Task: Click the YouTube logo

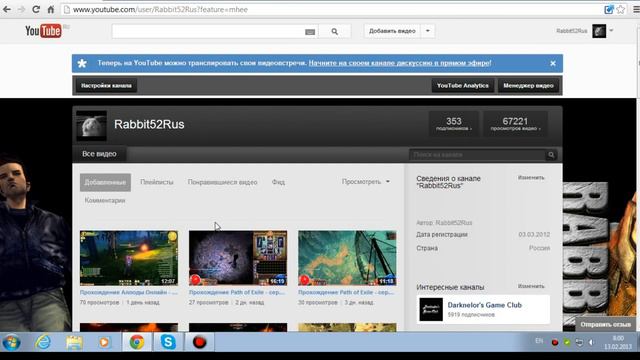Action: [x=43, y=31]
